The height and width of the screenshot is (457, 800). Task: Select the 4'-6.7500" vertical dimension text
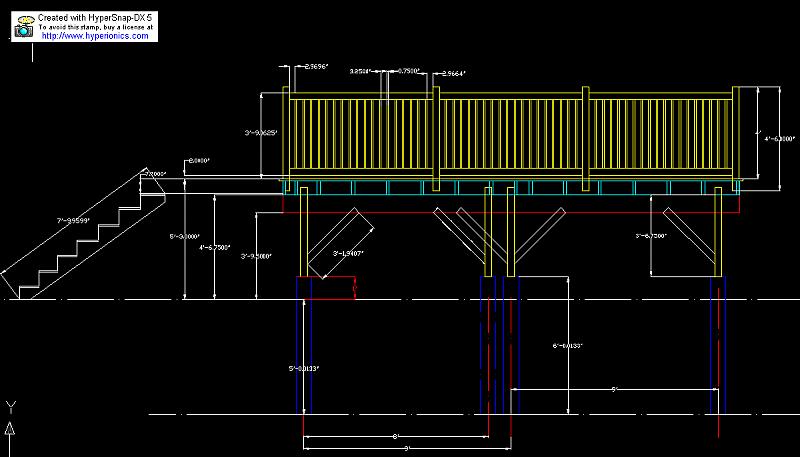point(216,246)
